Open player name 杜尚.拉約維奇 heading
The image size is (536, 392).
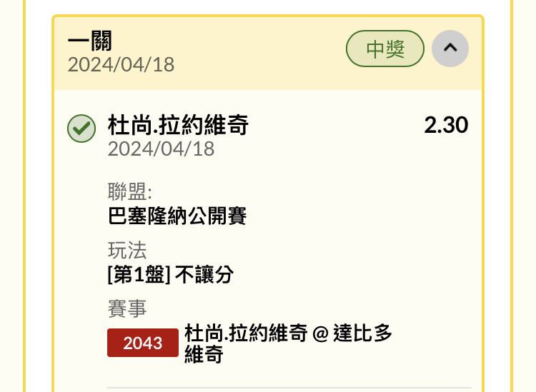[x=178, y=125]
